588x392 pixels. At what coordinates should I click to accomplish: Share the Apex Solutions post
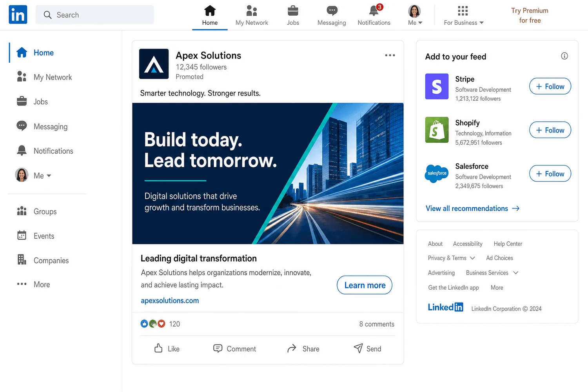303,348
